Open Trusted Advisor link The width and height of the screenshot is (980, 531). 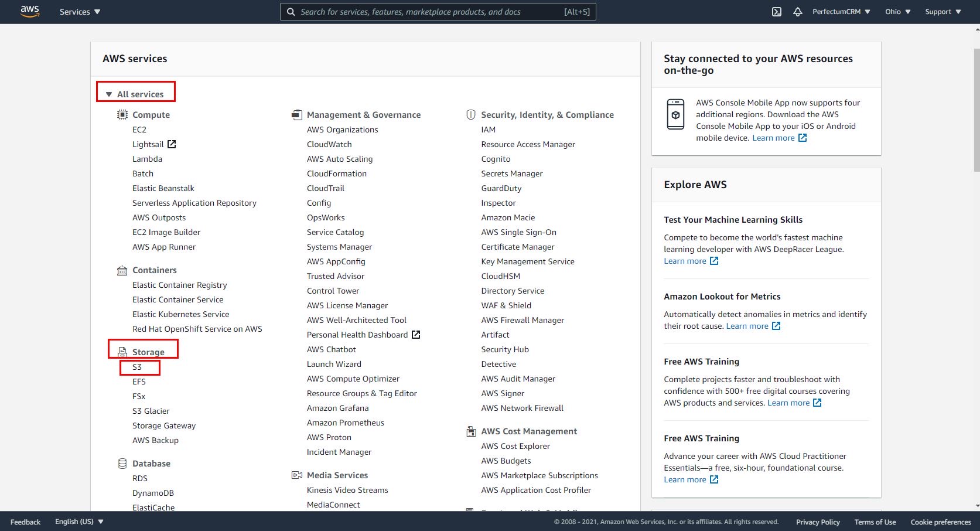pyautogui.click(x=336, y=276)
